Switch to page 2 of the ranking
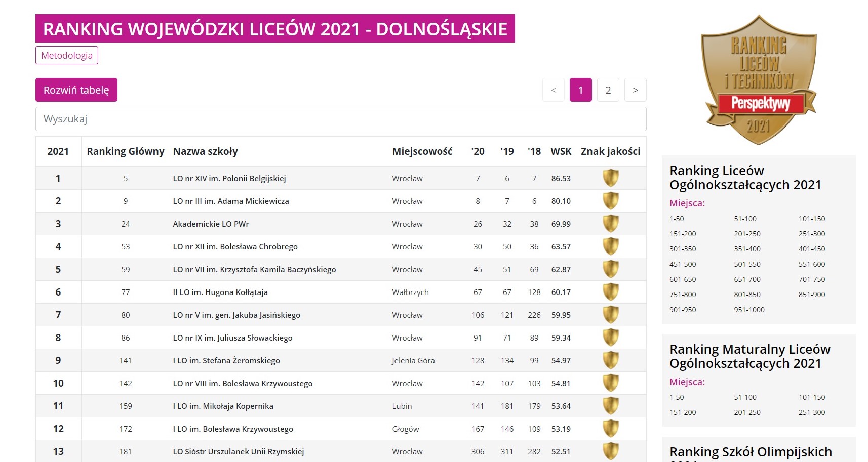This screenshot has width=868, height=462. [x=608, y=90]
